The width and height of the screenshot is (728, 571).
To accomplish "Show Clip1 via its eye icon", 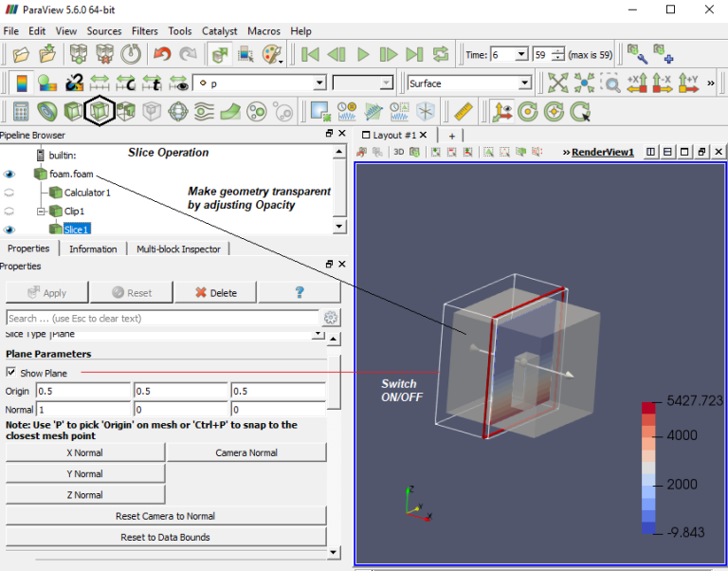I will [x=9, y=212].
